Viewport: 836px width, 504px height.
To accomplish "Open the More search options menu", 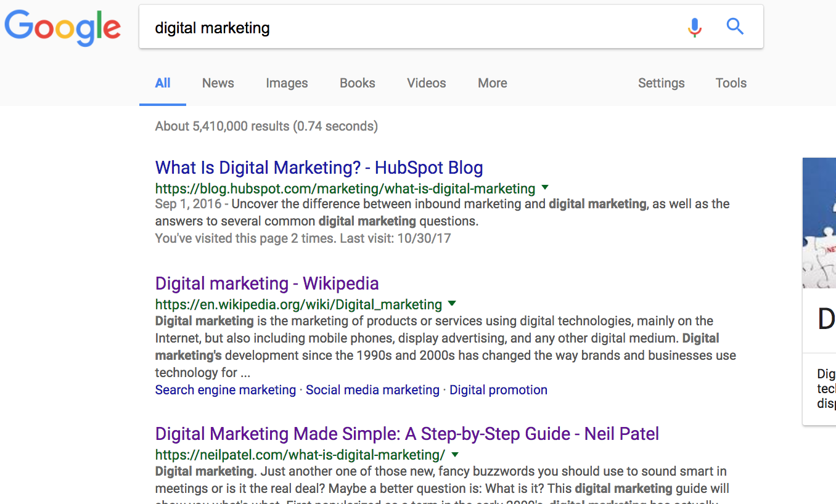I will 493,83.
